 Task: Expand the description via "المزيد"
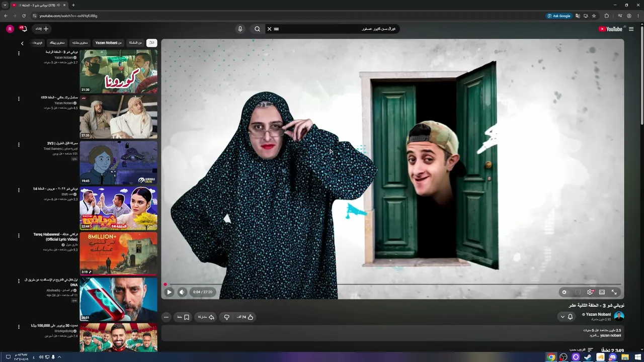[x=595, y=335]
